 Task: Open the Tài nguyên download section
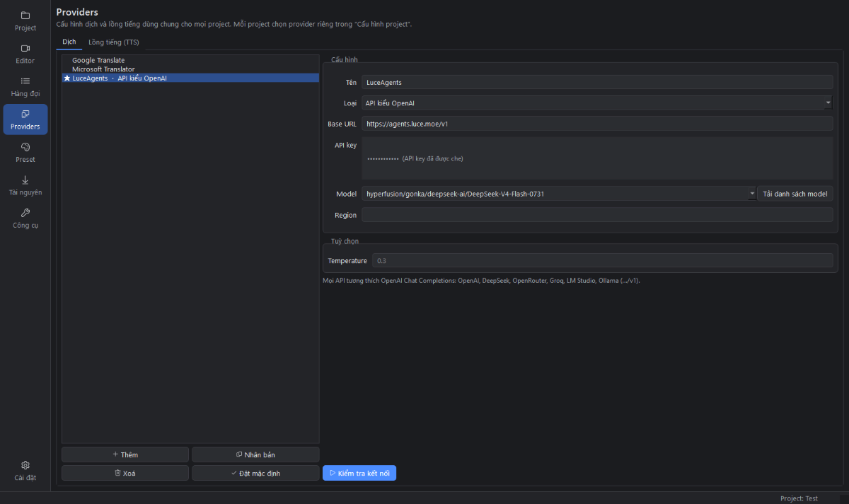tap(25, 185)
